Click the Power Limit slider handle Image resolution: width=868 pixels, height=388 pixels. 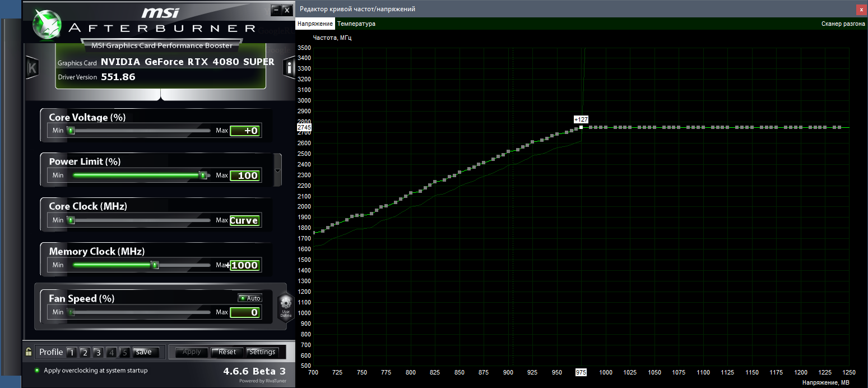[x=203, y=175]
